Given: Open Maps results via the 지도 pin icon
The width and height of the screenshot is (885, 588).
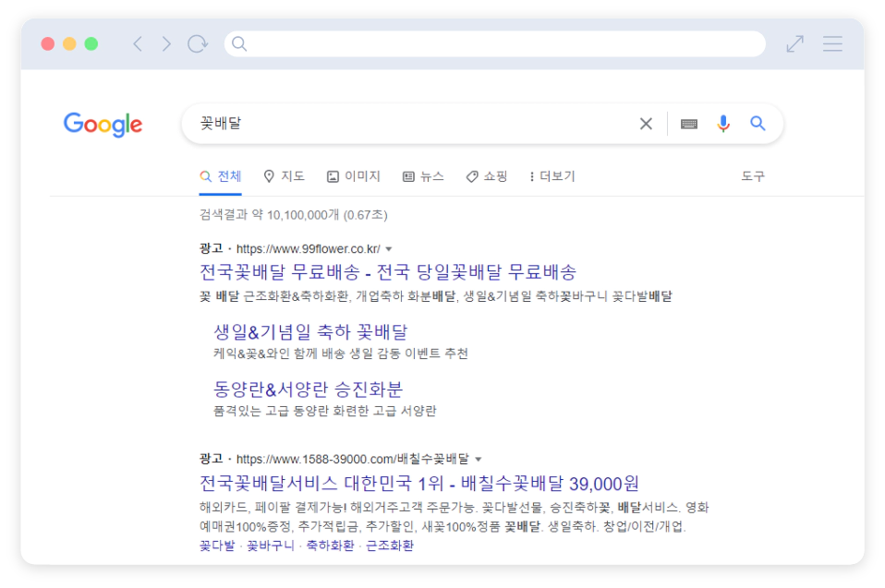Looking at the screenshot, I should (x=283, y=175).
